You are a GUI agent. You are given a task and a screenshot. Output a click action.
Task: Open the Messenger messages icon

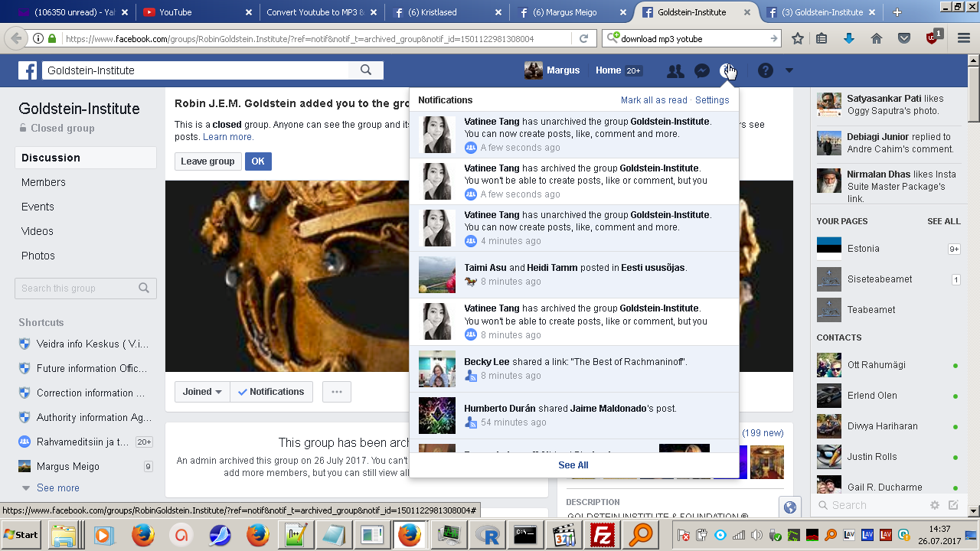click(701, 70)
